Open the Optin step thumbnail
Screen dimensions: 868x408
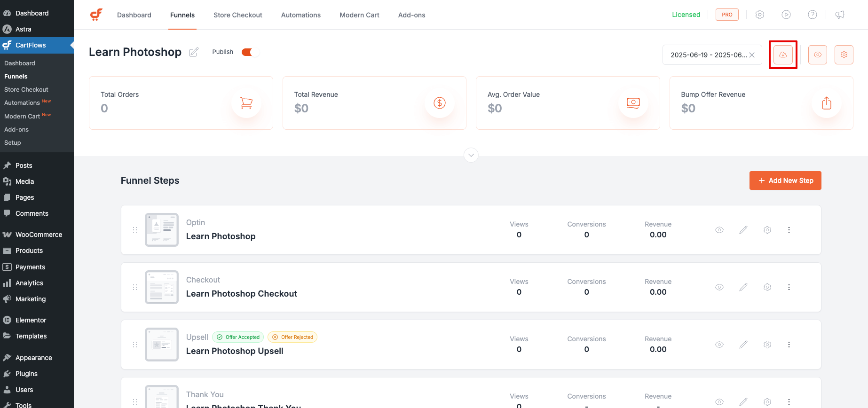162,230
